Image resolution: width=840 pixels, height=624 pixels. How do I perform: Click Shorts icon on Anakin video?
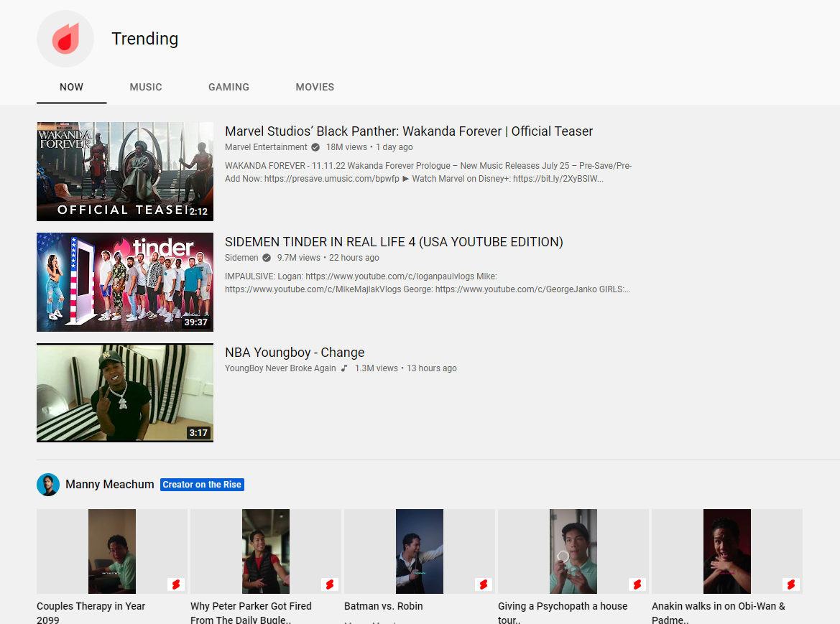click(x=791, y=585)
